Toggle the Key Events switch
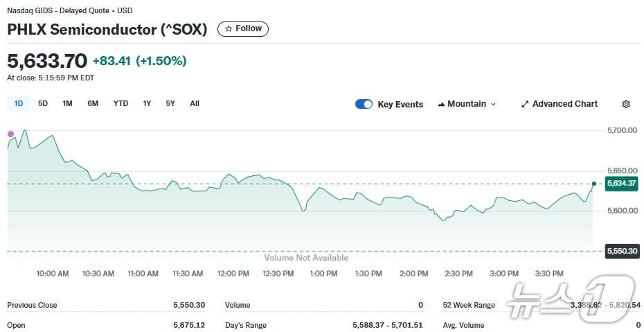 pyautogui.click(x=364, y=104)
